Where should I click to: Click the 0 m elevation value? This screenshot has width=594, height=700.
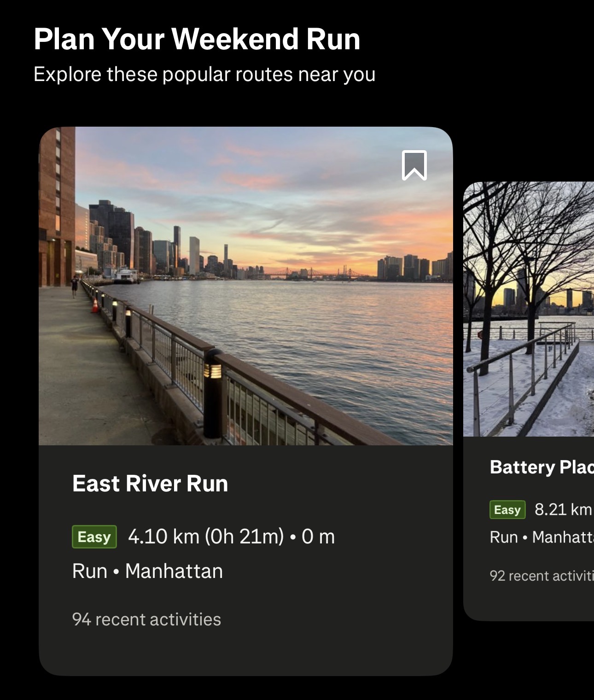point(318,537)
